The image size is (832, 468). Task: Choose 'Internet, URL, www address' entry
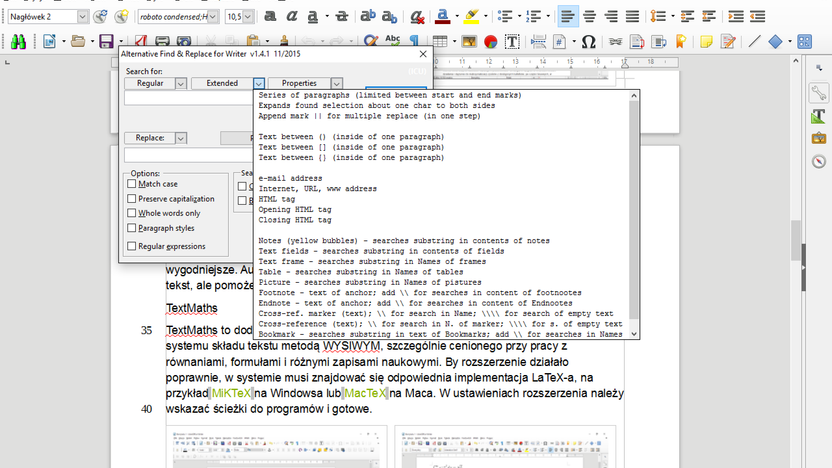click(317, 189)
